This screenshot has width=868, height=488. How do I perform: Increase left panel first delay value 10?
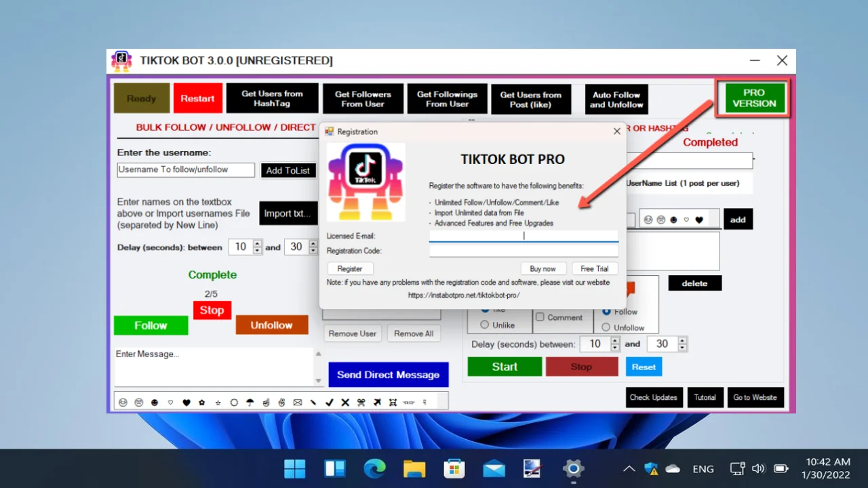point(257,243)
